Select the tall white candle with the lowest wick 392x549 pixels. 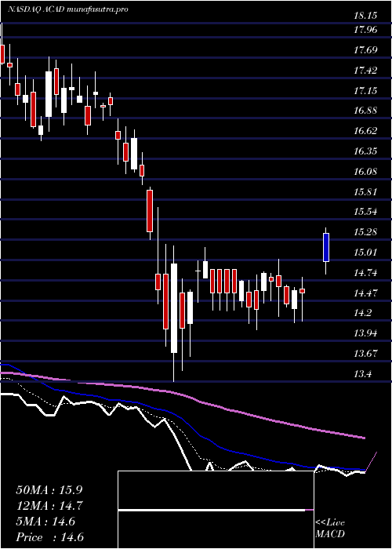click(x=173, y=314)
